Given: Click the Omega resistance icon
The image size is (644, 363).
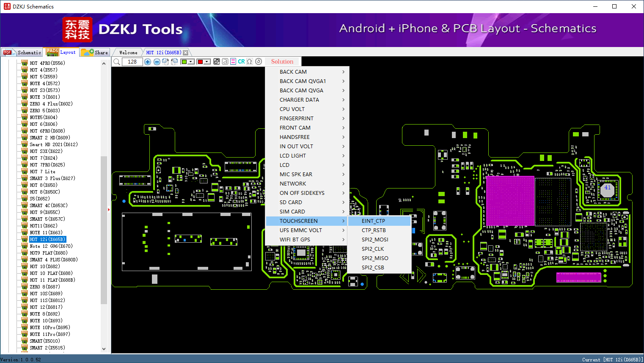Looking at the screenshot, I should point(250,62).
